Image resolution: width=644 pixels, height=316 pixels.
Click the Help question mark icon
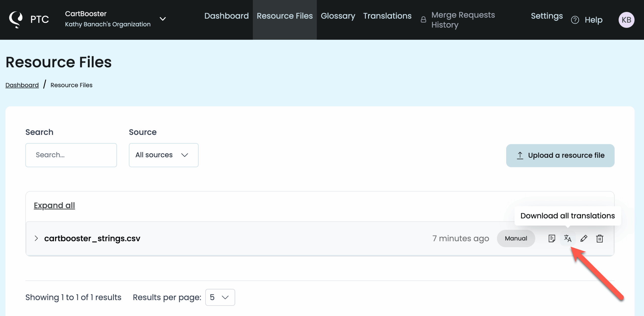coord(575,20)
